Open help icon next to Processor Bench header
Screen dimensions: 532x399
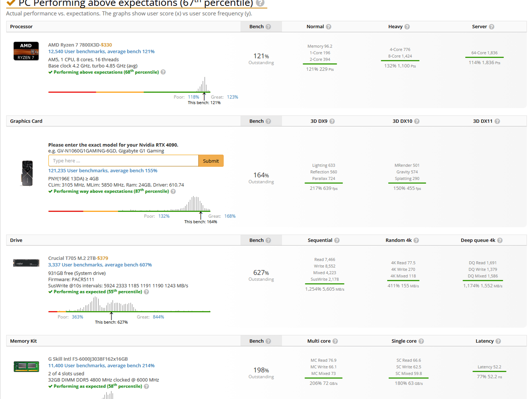coord(268,27)
